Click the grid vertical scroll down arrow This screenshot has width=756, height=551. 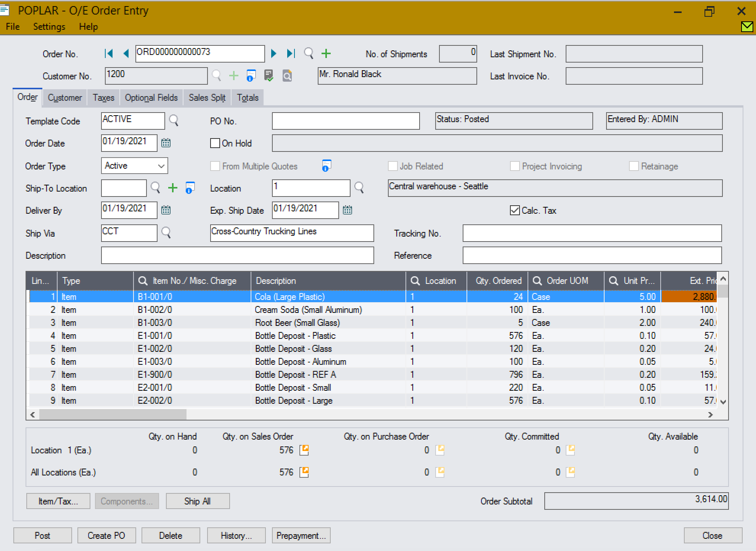click(723, 401)
